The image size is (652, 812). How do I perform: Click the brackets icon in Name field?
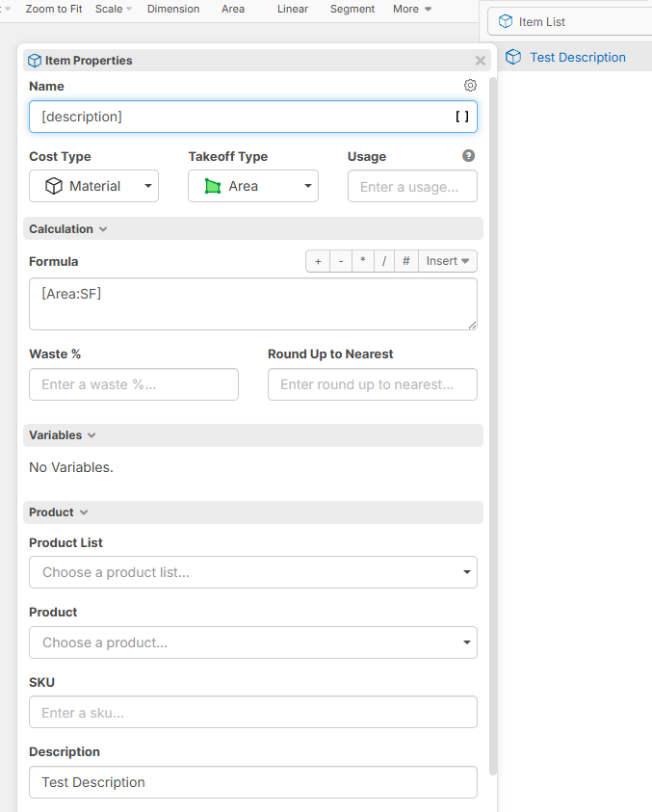tap(462, 117)
